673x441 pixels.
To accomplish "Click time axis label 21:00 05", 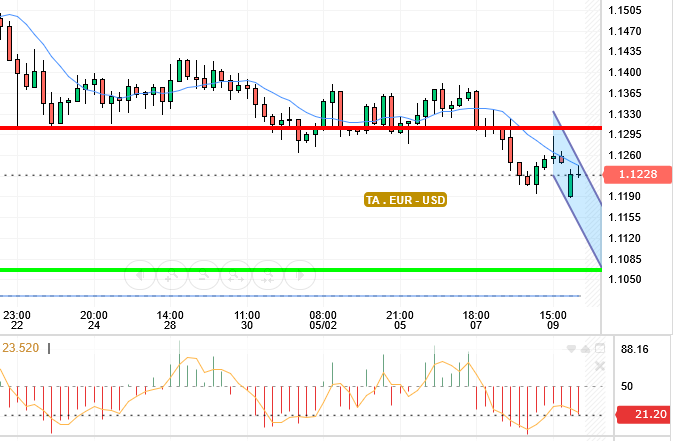I will [400, 320].
